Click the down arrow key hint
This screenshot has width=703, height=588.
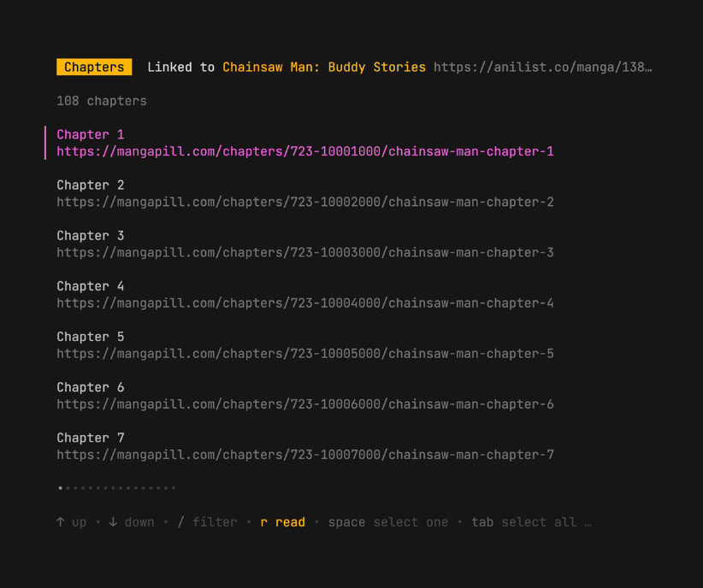click(132, 522)
